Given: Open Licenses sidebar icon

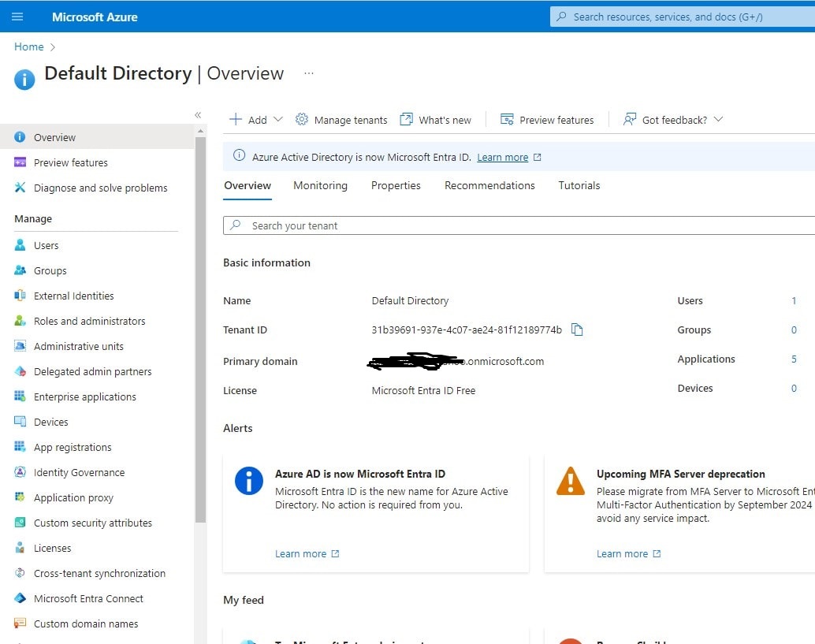Looking at the screenshot, I should (x=20, y=547).
